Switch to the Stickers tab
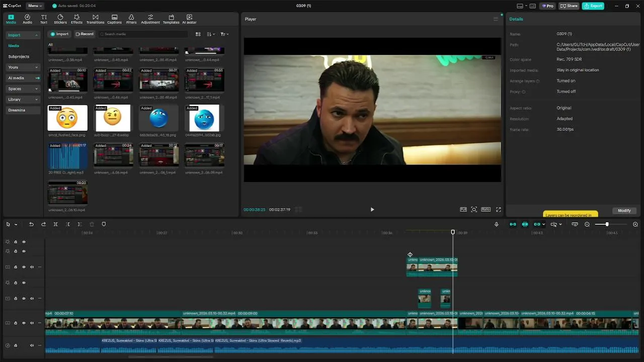 click(x=60, y=19)
